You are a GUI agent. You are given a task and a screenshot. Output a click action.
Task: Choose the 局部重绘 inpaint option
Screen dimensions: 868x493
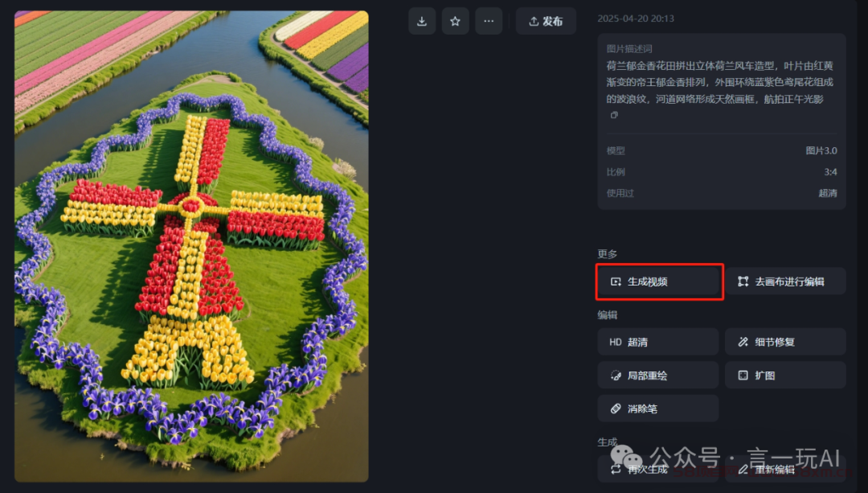(658, 375)
